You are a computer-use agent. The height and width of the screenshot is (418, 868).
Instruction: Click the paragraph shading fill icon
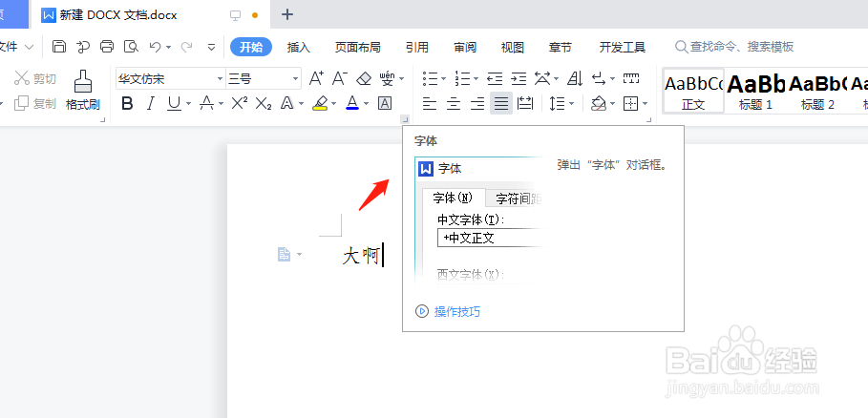[598, 103]
